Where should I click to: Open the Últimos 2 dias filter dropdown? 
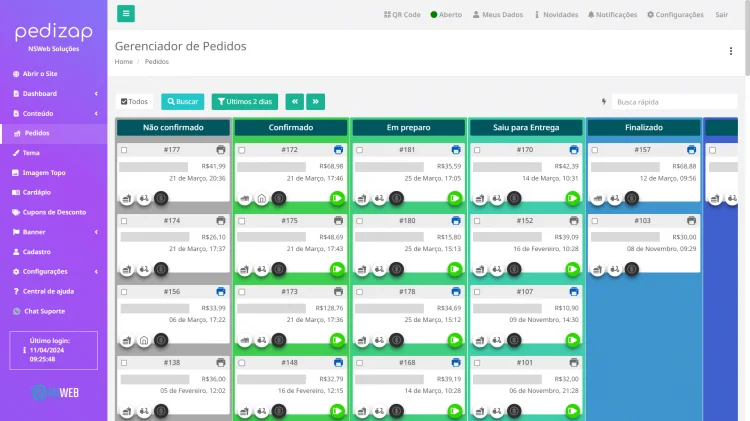(x=244, y=101)
